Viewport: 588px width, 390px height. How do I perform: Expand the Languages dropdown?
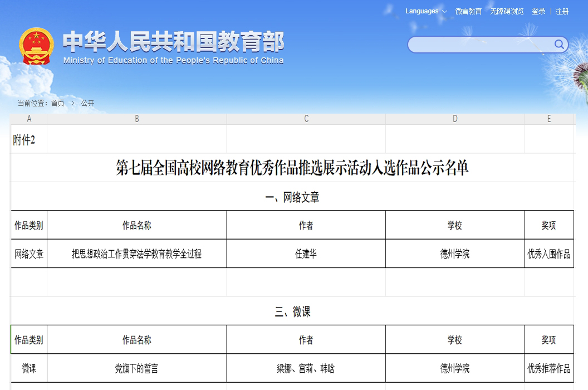[x=426, y=11]
